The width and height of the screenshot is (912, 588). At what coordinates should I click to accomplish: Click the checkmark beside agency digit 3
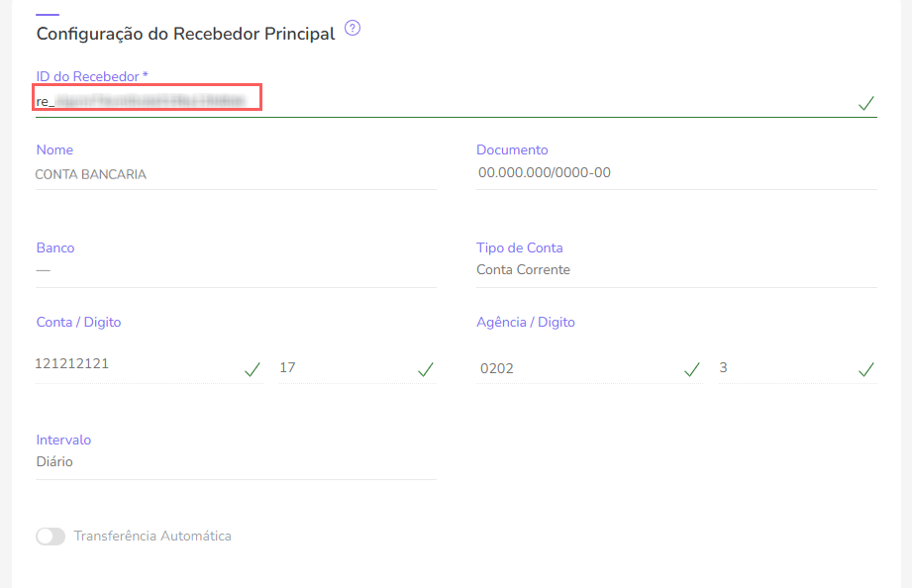(x=865, y=367)
